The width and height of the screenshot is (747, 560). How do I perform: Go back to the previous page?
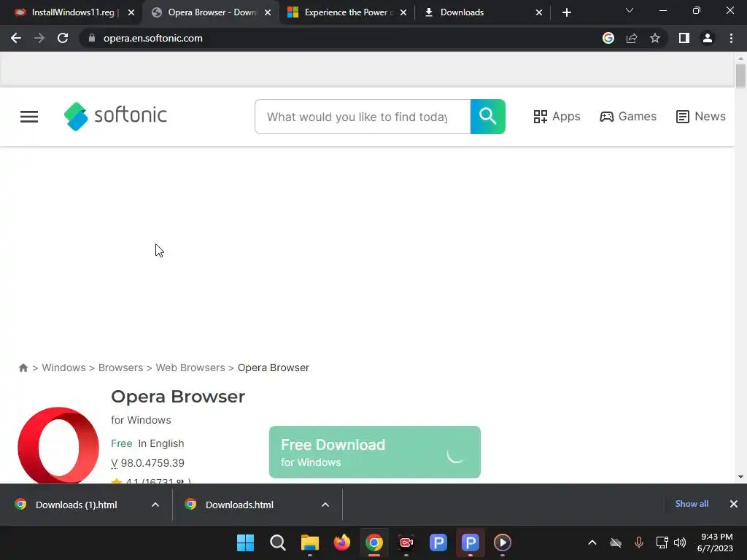click(16, 38)
